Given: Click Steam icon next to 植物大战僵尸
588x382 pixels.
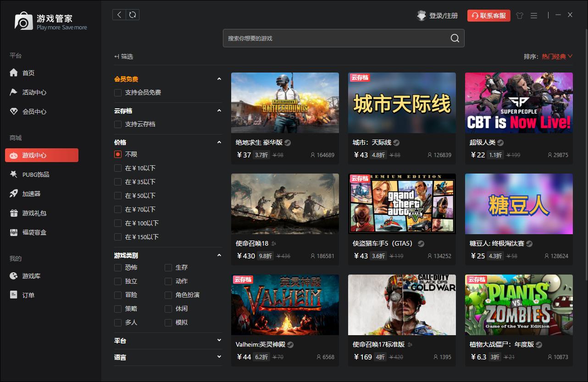Looking at the screenshot, I should click(x=539, y=344).
